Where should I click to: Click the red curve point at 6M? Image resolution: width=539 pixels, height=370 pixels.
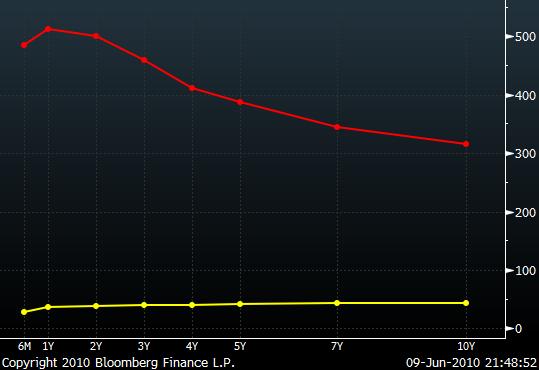click(24, 45)
